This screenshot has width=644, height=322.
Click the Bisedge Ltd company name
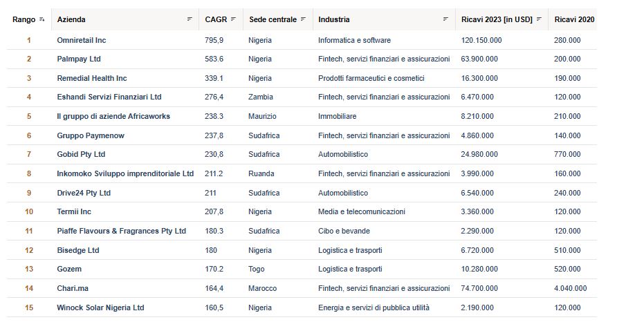click(78, 250)
